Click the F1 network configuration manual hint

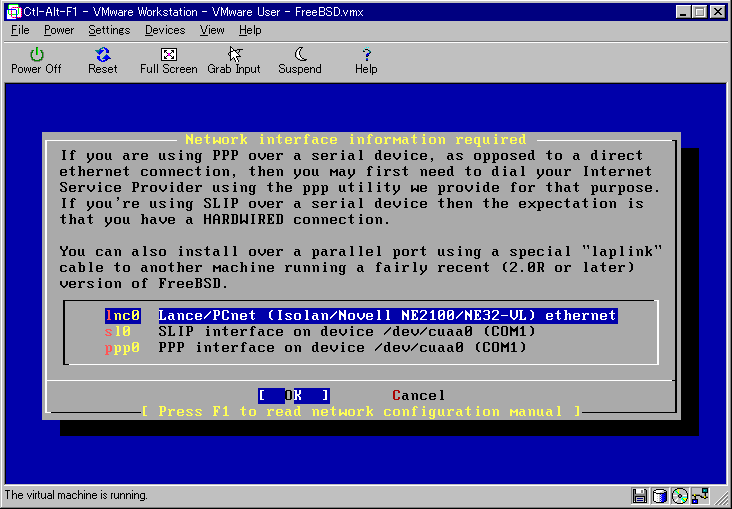[361, 411]
